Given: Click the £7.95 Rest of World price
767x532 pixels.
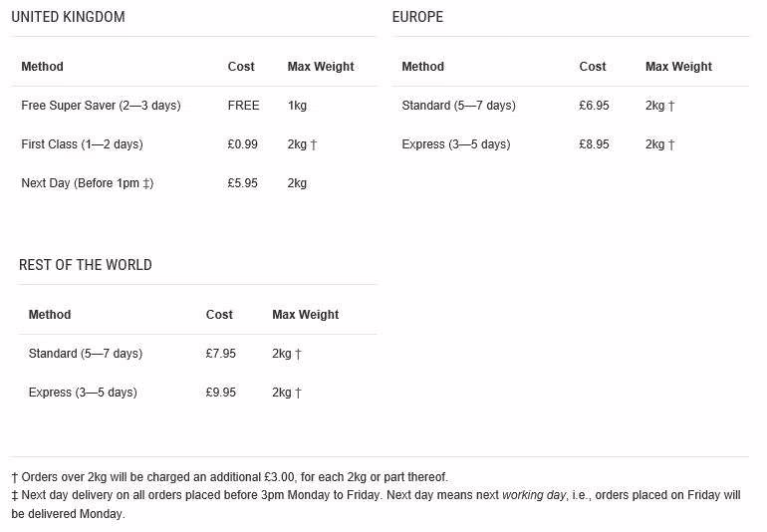Looking at the screenshot, I should pyautogui.click(x=221, y=354).
